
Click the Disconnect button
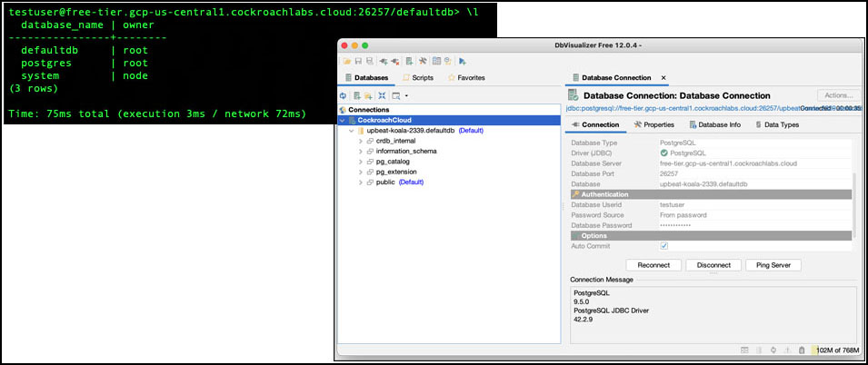pyautogui.click(x=713, y=265)
